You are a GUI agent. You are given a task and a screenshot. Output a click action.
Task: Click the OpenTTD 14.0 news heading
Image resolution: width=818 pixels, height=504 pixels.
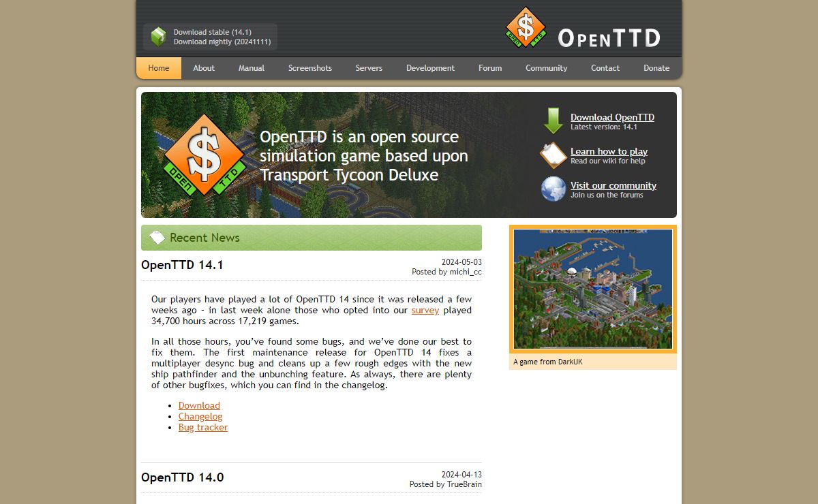182,477
